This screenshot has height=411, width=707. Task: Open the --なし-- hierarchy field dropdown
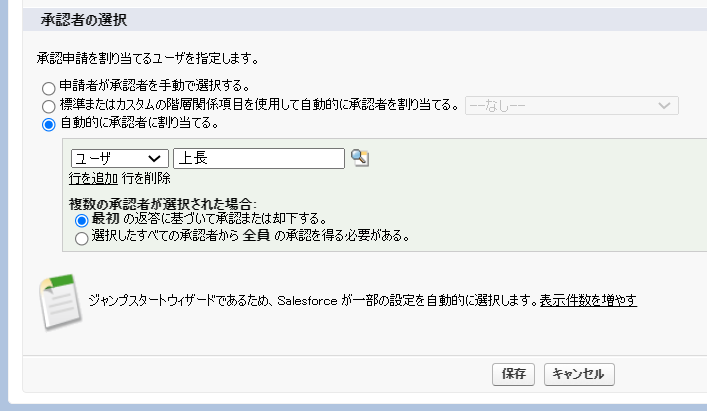(x=572, y=106)
